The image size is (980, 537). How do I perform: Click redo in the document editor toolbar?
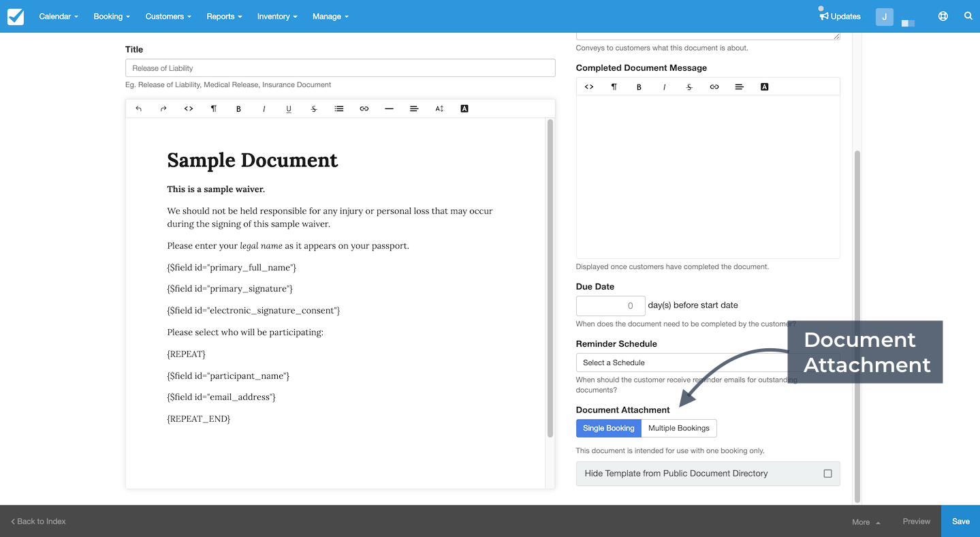[163, 109]
